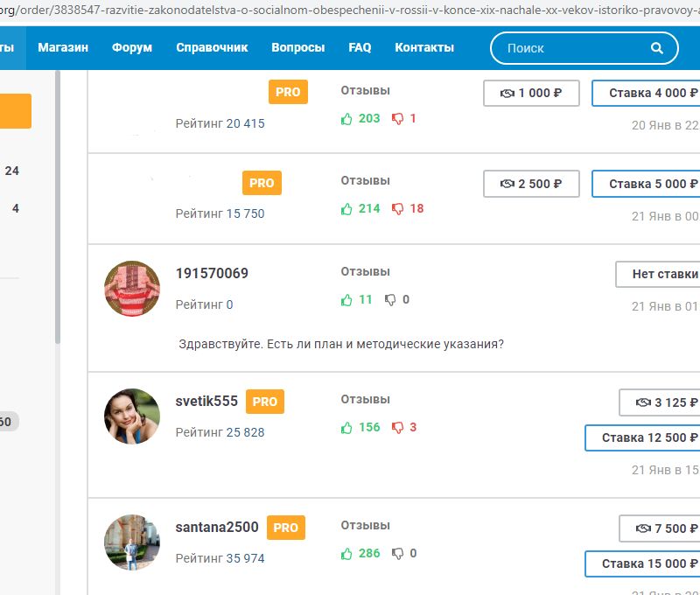The image size is (700, 595).
Task: Click the avatar of user 191570069
Action: (132, 289)
